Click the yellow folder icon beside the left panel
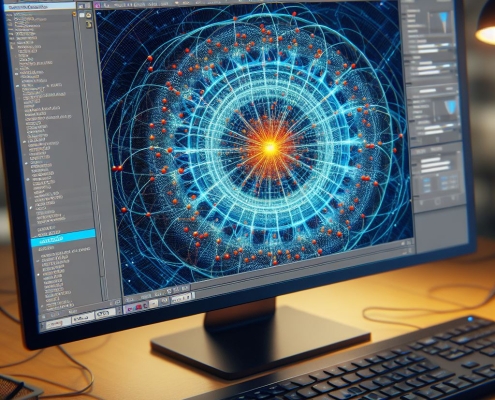The image size is (495, 400). pyautogui.click(x=89, y=15)
